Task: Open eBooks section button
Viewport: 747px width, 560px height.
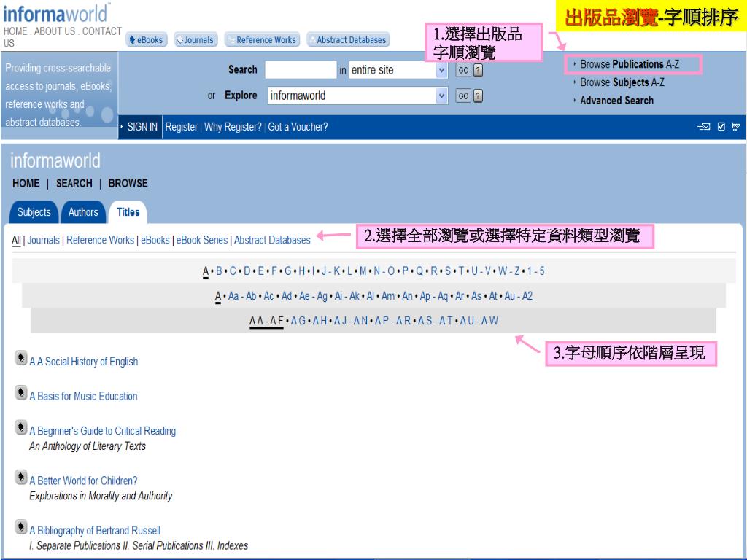Action: coord(147,40)
